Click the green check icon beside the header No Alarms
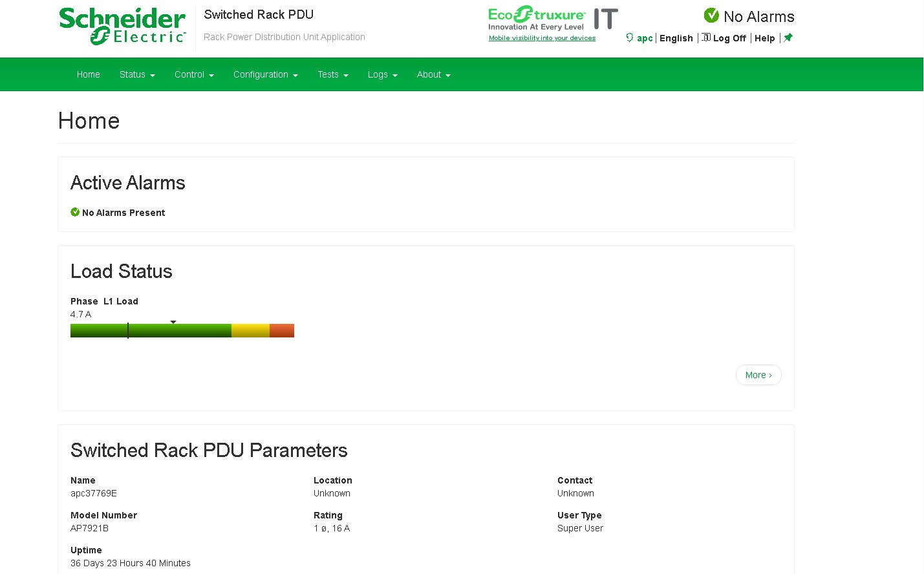Screen dimensions: 924x574 [x=711, y=16]
